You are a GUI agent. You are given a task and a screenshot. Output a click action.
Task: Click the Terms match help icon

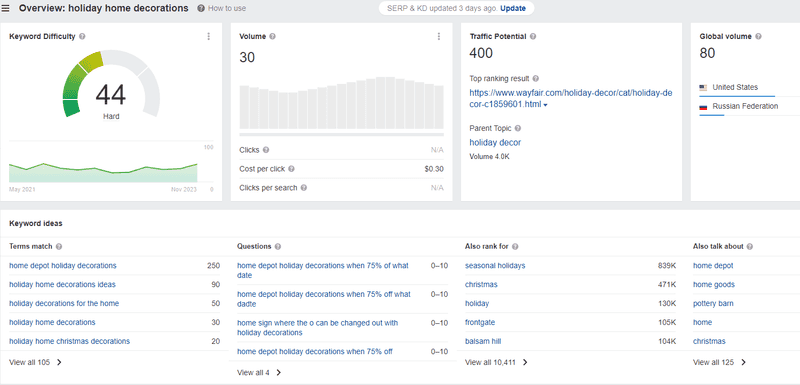(59, 246)
